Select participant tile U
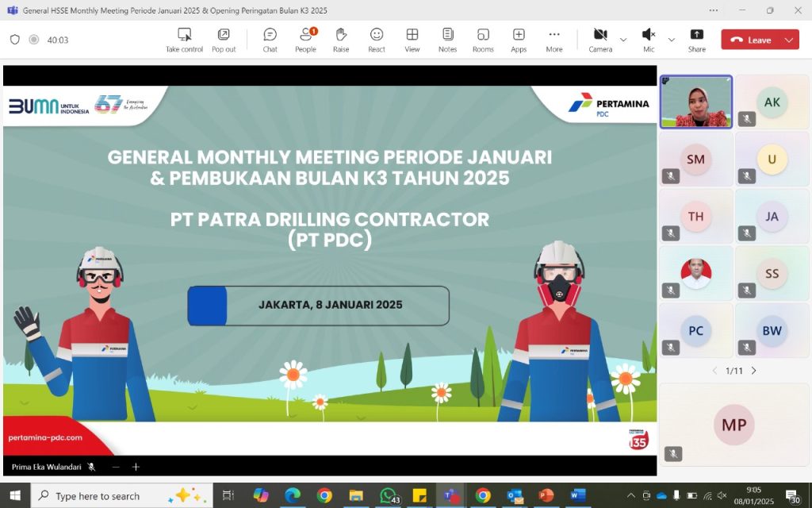Image resolution: width=812 pixels, height=508 pixels. tap(772, 159)
